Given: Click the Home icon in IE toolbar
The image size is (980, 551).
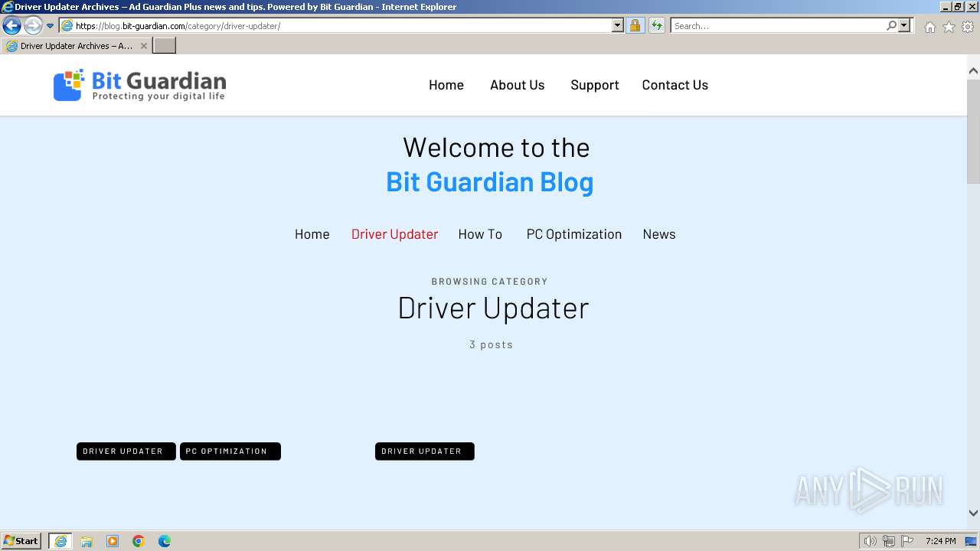Looking at the screenshot, I should pos(929,27).
